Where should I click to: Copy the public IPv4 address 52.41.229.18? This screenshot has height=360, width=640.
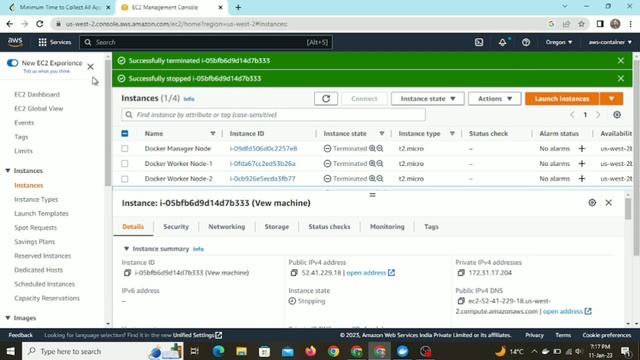pos(294,273)
